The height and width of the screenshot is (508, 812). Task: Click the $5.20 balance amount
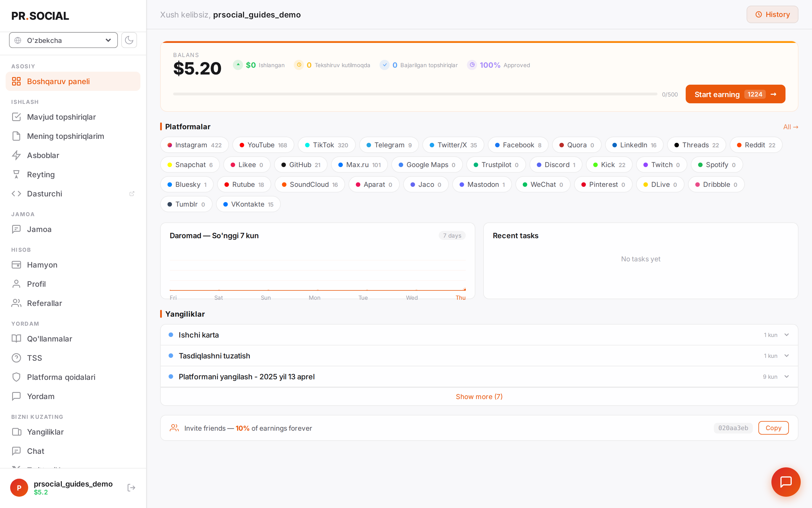tap(197, 68)
